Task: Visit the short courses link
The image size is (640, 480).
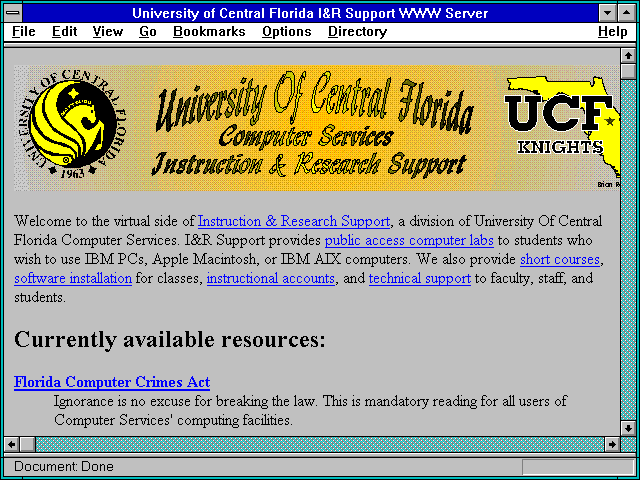Action: point(560,260)
